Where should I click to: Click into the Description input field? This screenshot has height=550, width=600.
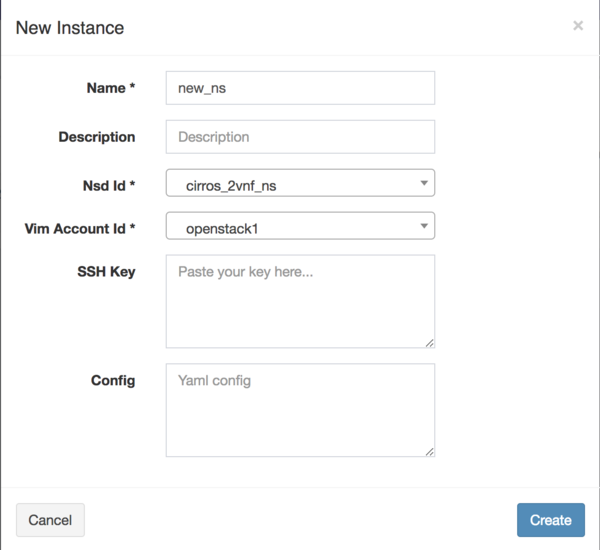click(x=300, y=137)
